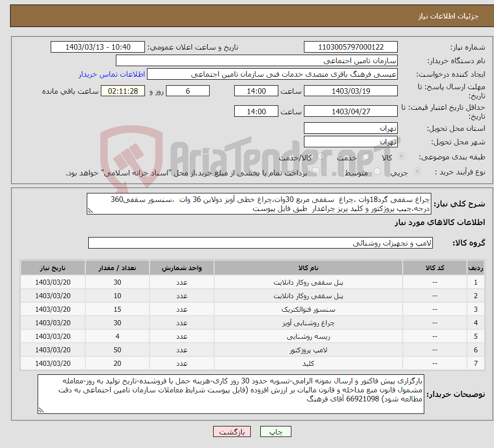Click the delivery city field تهران
Viewport: 494px width, 448px height.
point(351,142)
